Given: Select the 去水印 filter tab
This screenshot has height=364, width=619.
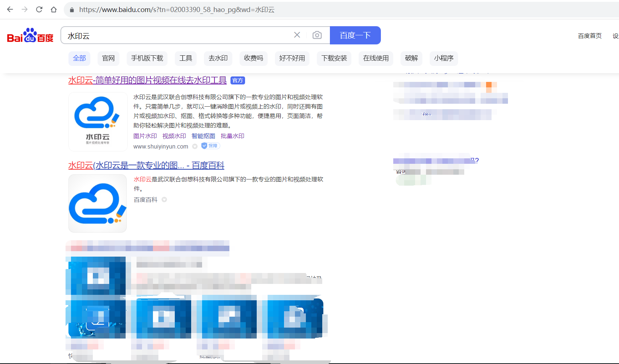Looking at the screenshot, I should click(x=218, y=58).
